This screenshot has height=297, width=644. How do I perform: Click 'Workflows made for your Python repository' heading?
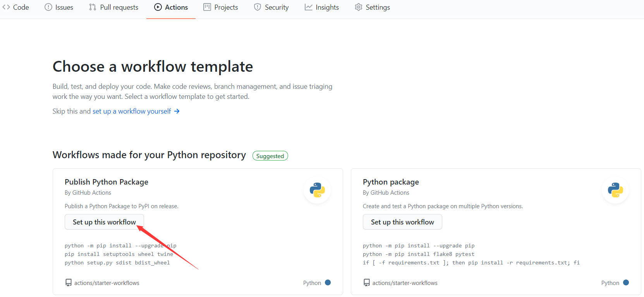[x=149, y=155]
